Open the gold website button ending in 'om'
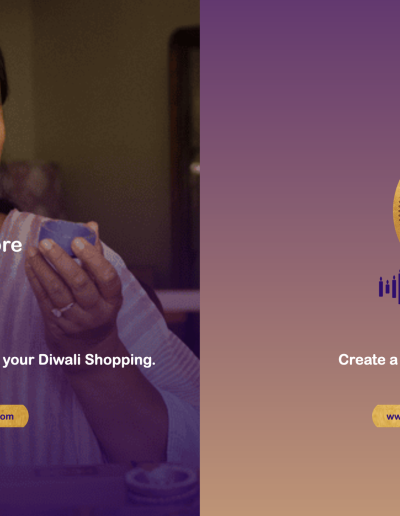 coord(14,416)
